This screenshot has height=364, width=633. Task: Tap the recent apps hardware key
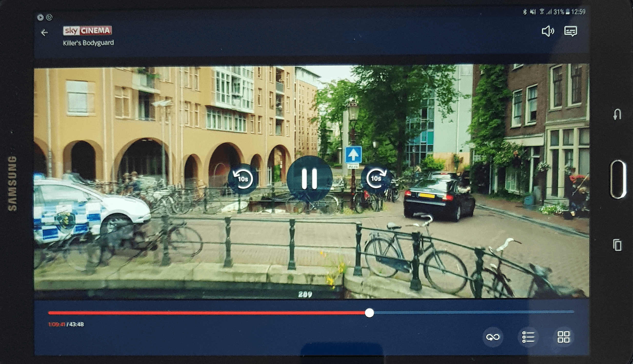(x=617, y=245)
